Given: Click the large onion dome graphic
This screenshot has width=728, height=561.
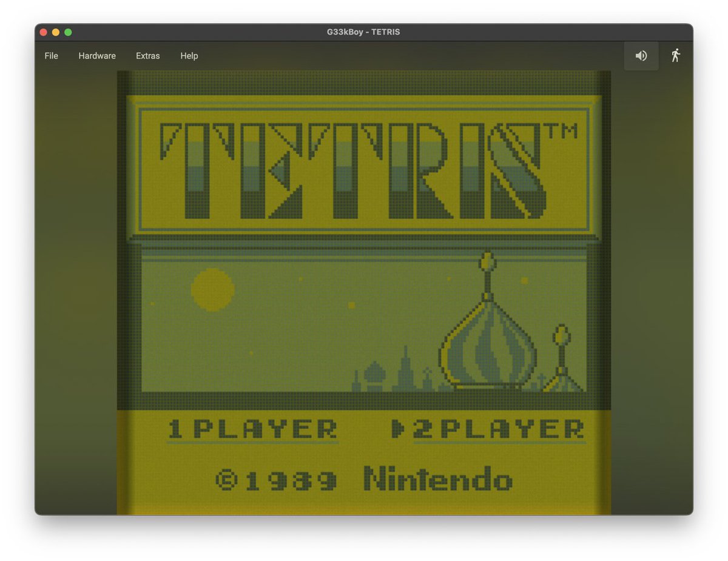Looking at the screenshot, I should pos(488,321).
